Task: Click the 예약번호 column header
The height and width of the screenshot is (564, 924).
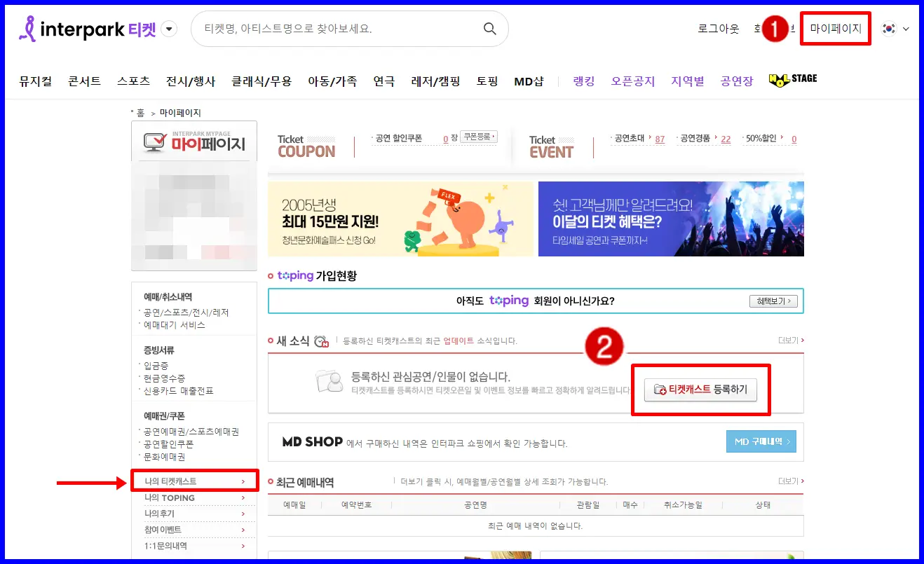Action: tap(356, 505)
